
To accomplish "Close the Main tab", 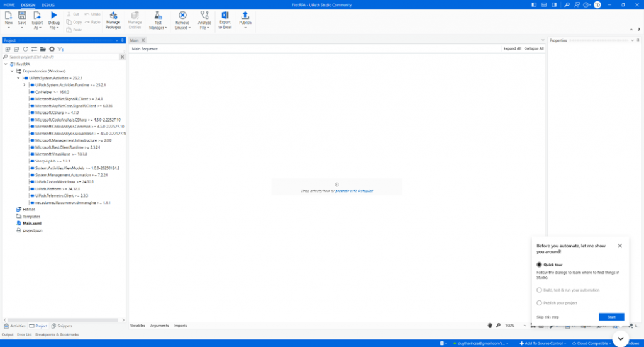I will pos(143,40).
